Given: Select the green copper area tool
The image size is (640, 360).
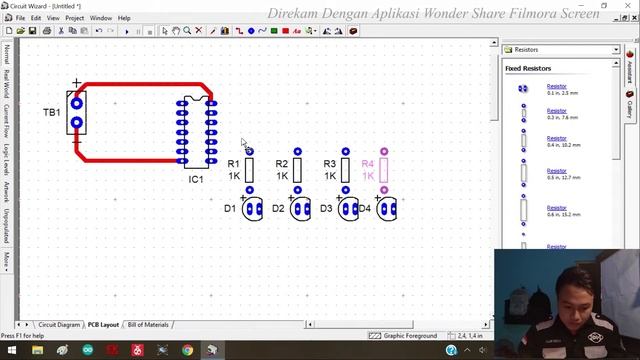Looking at the screenshot, I should 274,31.
